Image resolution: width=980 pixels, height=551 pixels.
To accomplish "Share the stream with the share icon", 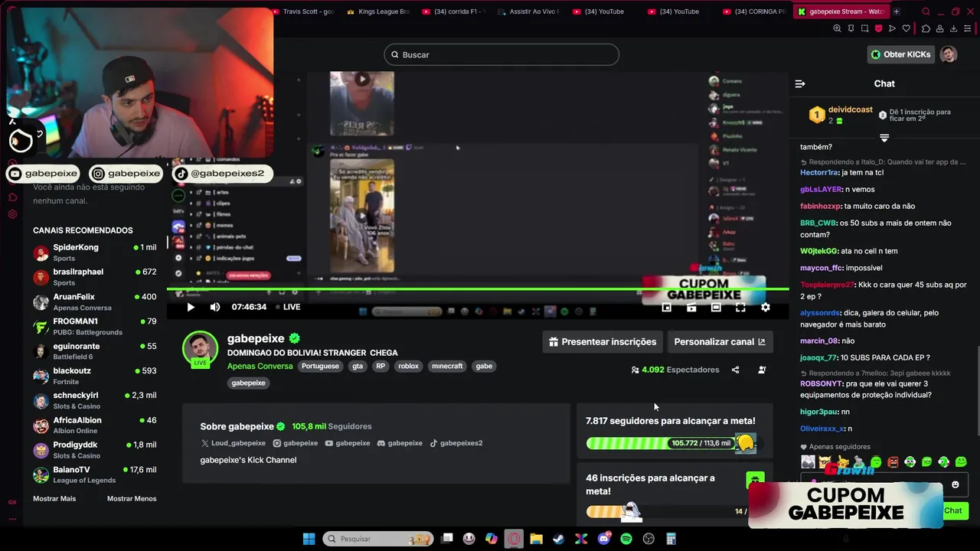I will [735, 370].
